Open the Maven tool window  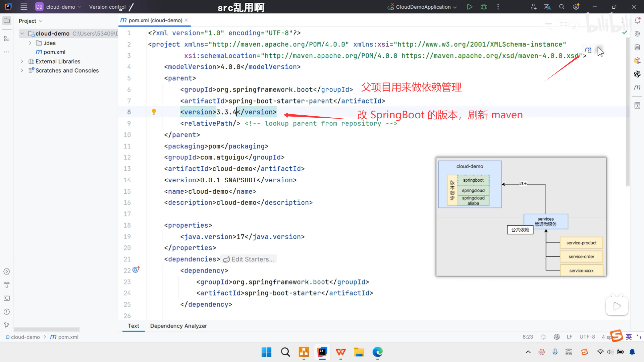click(x=637, y=87)
